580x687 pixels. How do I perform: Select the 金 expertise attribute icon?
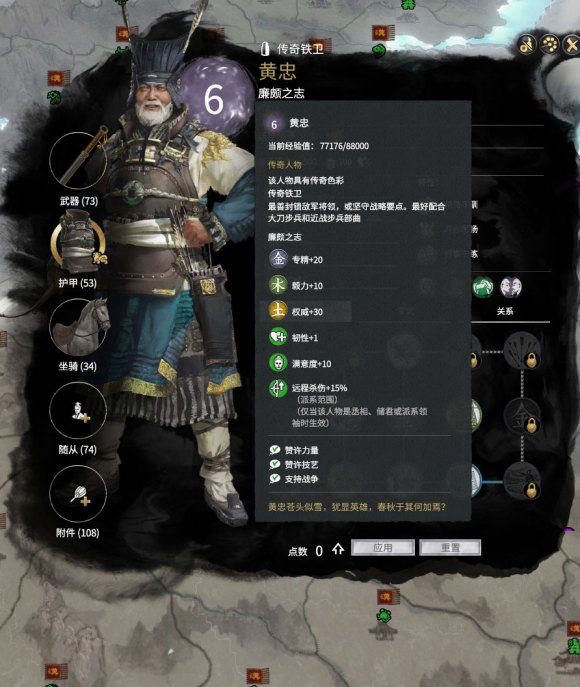point(278,259)
